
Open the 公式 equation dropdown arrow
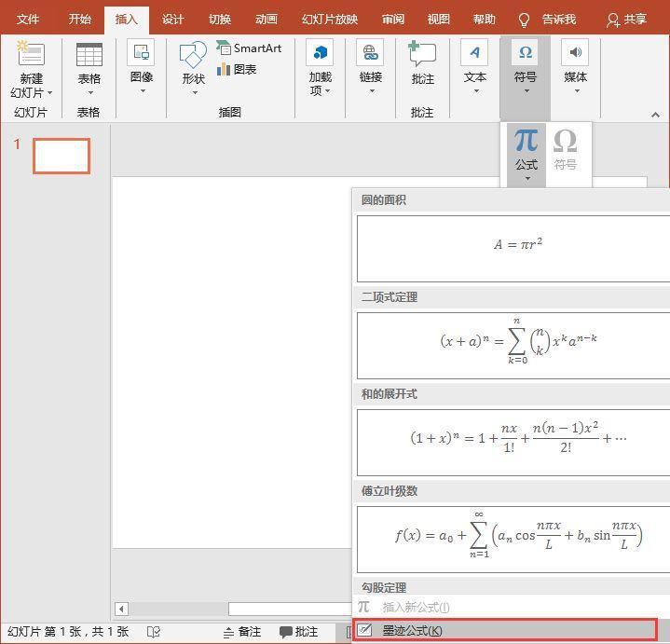527,179
